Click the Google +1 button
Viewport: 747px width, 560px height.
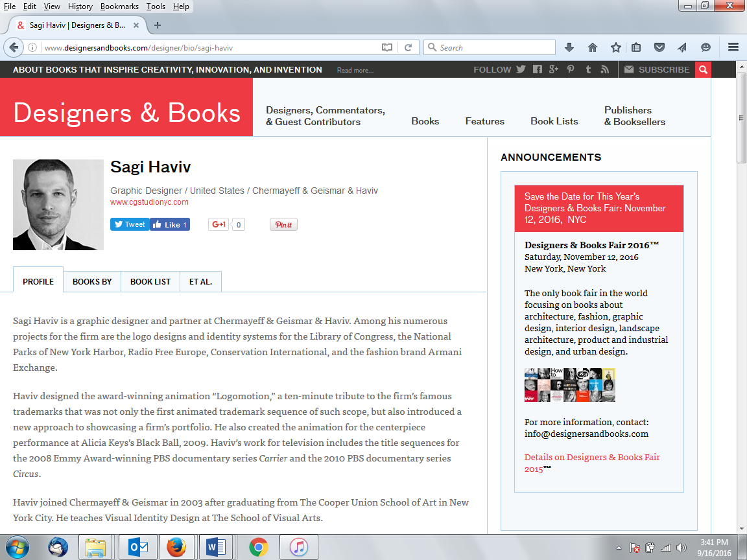tap(219, 224)
